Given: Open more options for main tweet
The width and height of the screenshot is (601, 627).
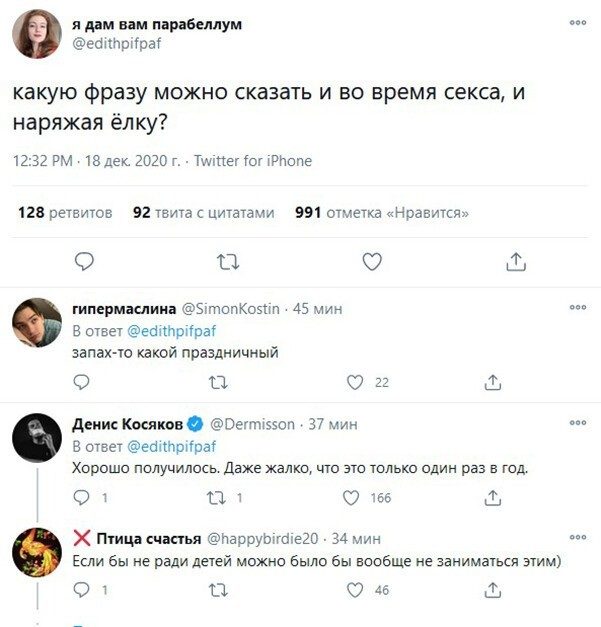Looking at the screenshot, I should point(577,21).
